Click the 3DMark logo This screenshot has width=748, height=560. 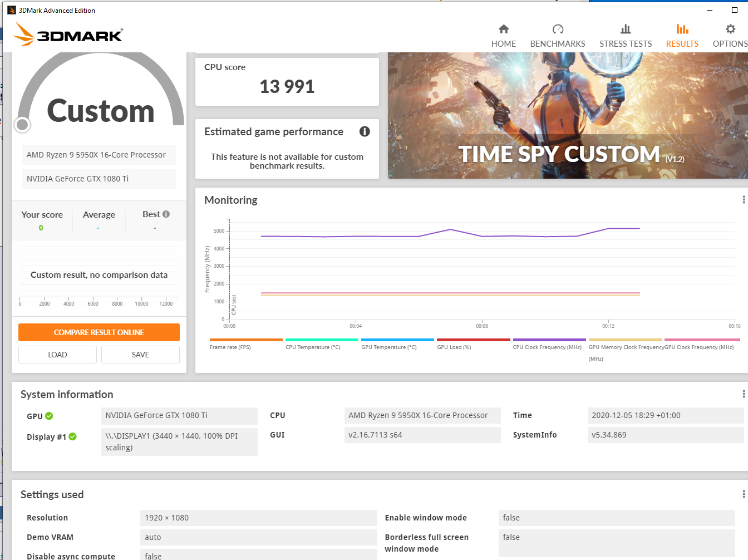pos(68,35)
